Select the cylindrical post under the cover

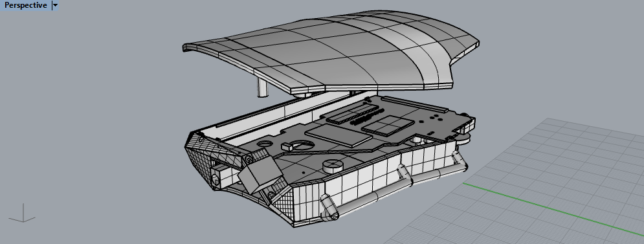pyautogui.click(x=261, y=87)
